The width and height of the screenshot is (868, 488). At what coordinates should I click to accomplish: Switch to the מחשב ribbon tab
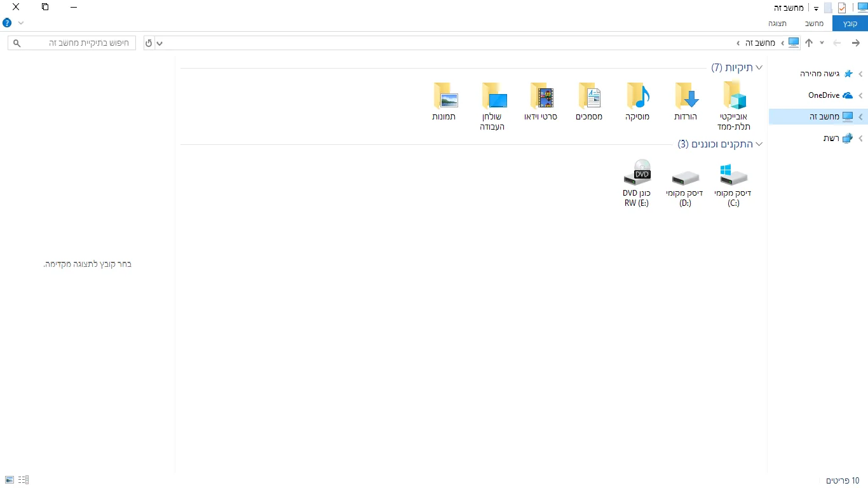tap(815, 24)
